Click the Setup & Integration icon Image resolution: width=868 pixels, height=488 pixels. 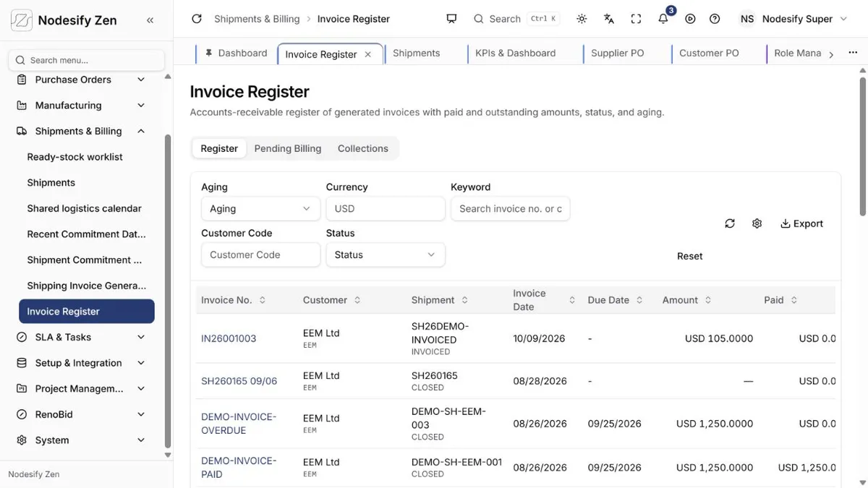tap(22, 363)
